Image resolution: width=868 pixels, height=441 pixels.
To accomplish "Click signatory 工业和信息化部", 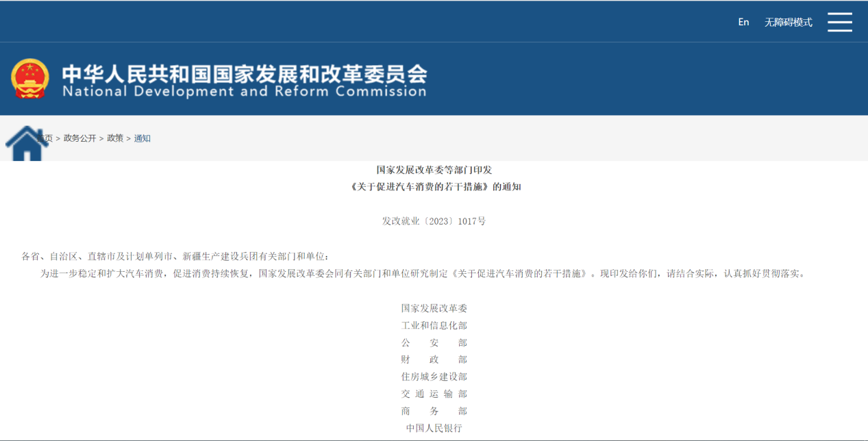I will (x=434, y=325).
